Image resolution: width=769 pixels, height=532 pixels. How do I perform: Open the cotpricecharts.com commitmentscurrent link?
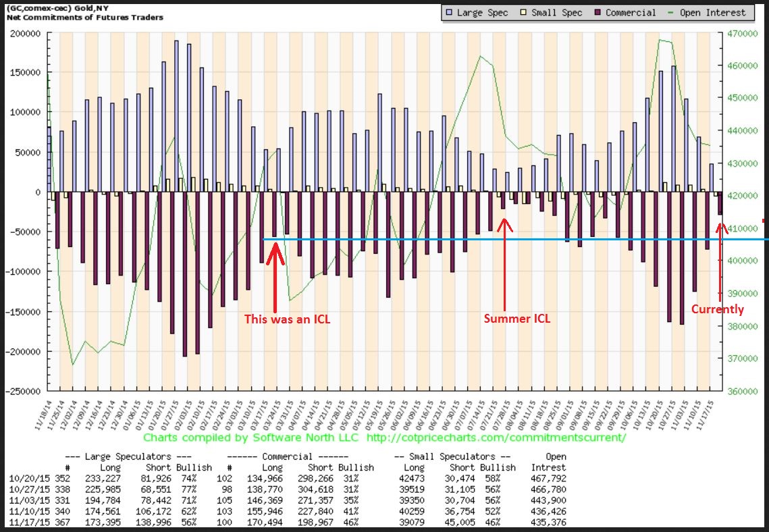pos(496,437)
